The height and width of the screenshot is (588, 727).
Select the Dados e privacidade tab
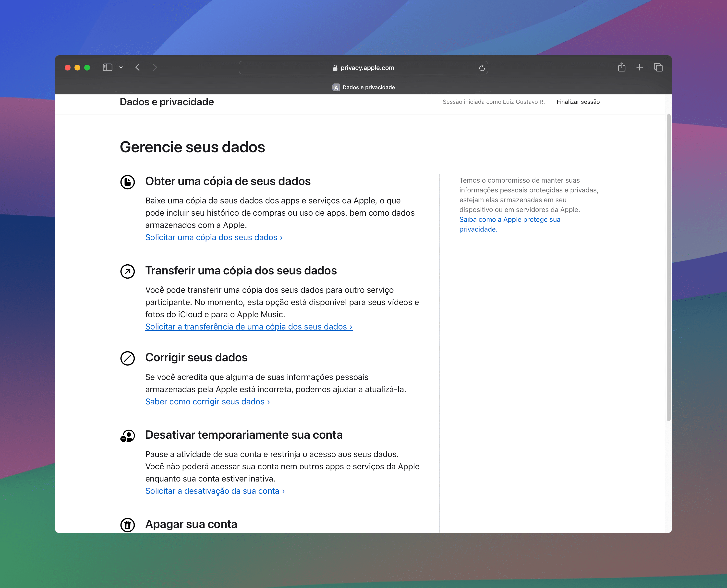tap(363, 87)
